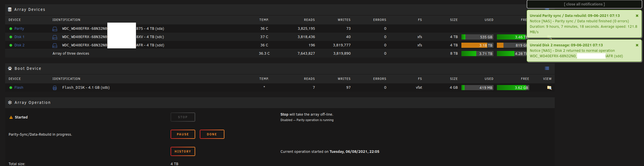Click the Parity drive disk icon (sda)
This screenshot has height=166, width=644.
(x=55, y=29)
